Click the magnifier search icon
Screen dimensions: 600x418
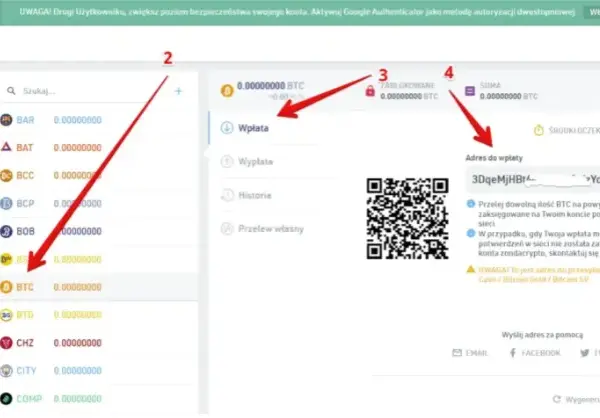11,91
